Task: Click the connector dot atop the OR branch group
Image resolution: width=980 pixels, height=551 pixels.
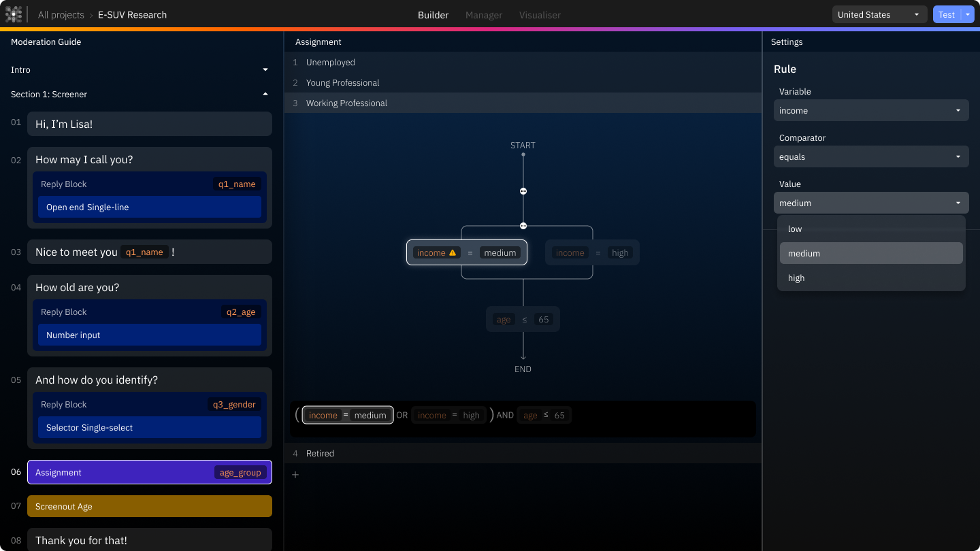Action: [523, 225]
